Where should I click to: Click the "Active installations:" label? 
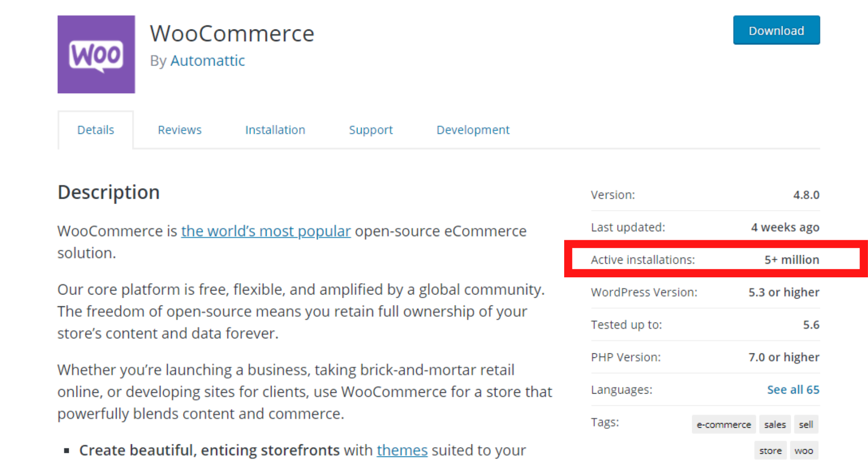click(643, 260)
